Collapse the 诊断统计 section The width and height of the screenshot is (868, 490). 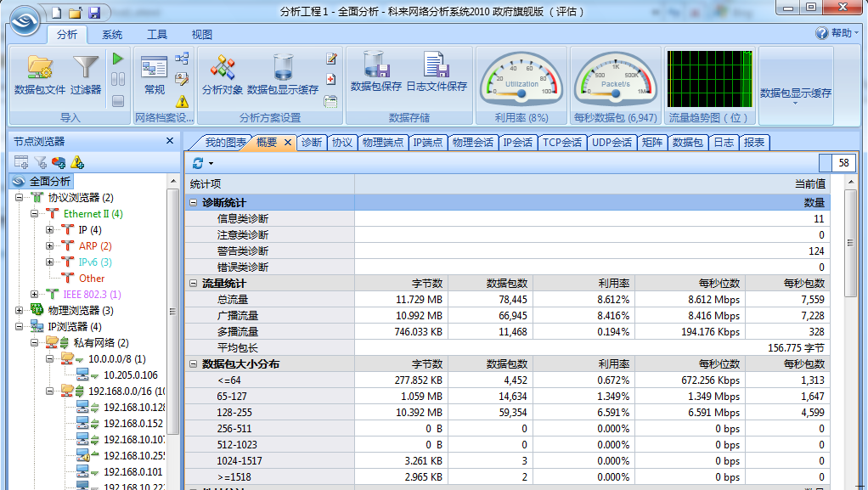[x=194, y=203]
